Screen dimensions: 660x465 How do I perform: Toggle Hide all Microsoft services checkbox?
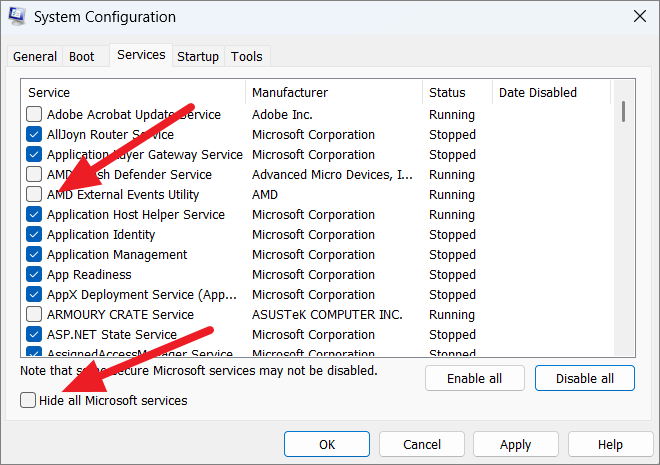pos(27,401)
